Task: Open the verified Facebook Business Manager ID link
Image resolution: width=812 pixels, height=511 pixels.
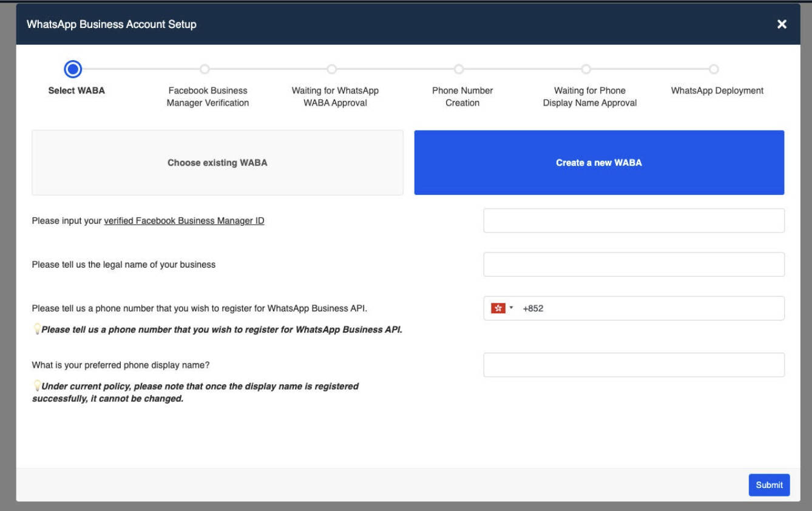Action: [184, 221]
